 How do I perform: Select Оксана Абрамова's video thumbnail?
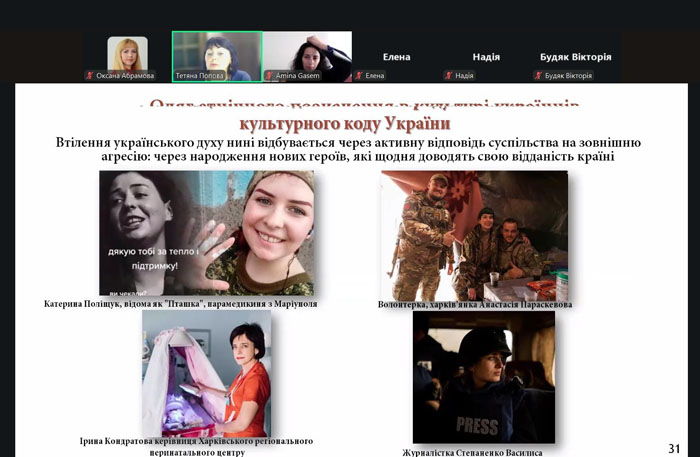pos(127,53)
